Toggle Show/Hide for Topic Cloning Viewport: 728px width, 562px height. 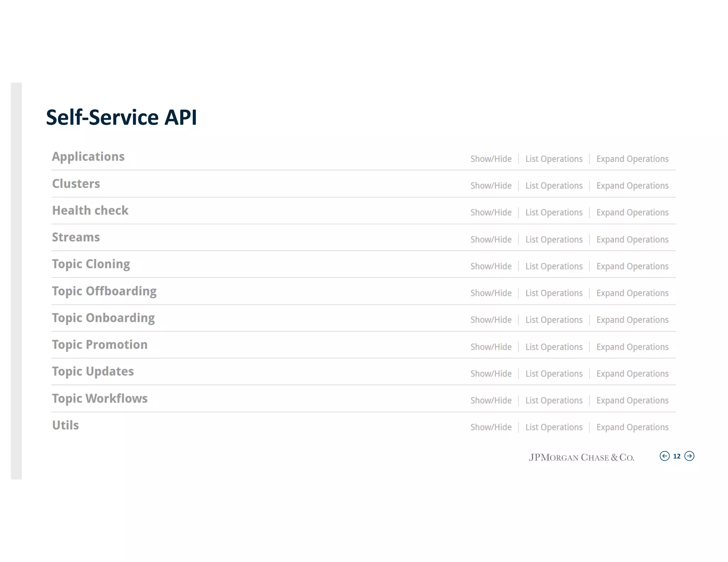pos(491,266)
